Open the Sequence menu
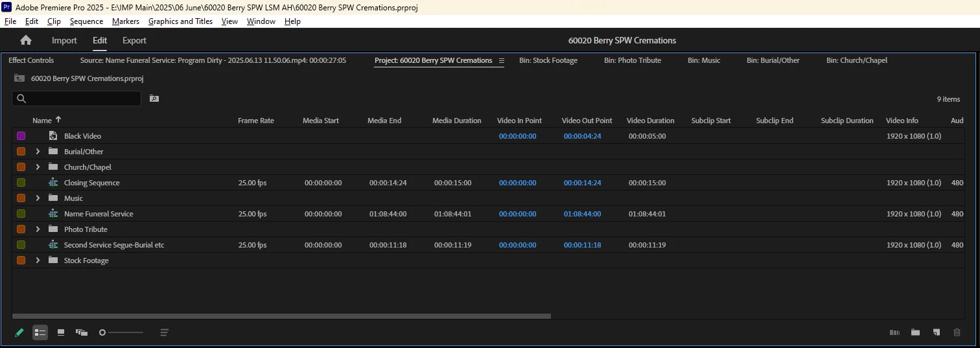980x348 pixels. (x=86, y=21)
